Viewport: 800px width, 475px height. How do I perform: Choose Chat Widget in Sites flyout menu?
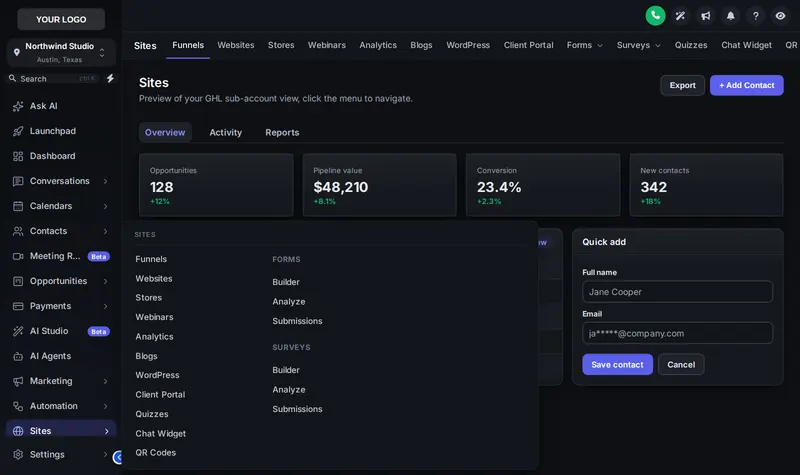[161, 434]
